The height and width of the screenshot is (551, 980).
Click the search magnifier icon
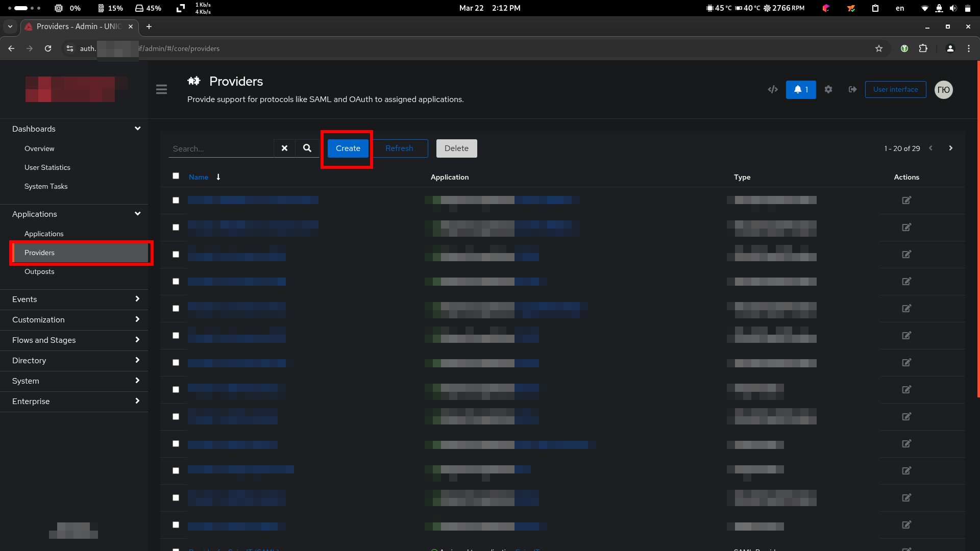(307, 148)
